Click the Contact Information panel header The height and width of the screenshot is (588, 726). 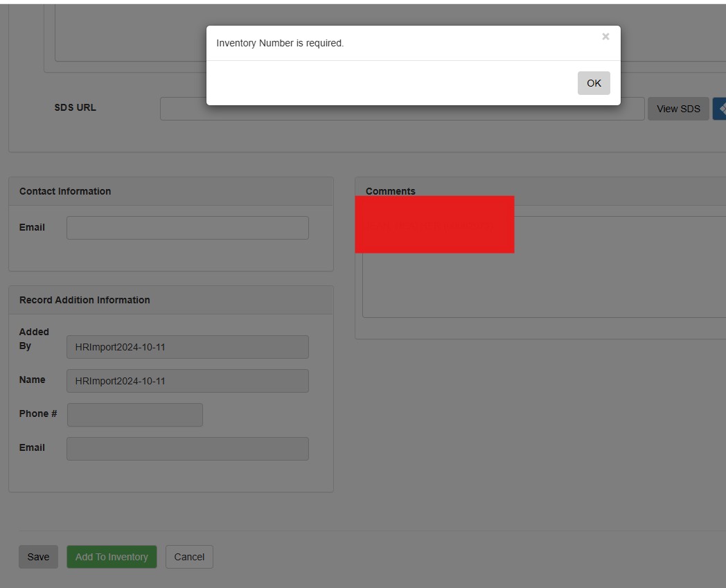tap(171, 191)
